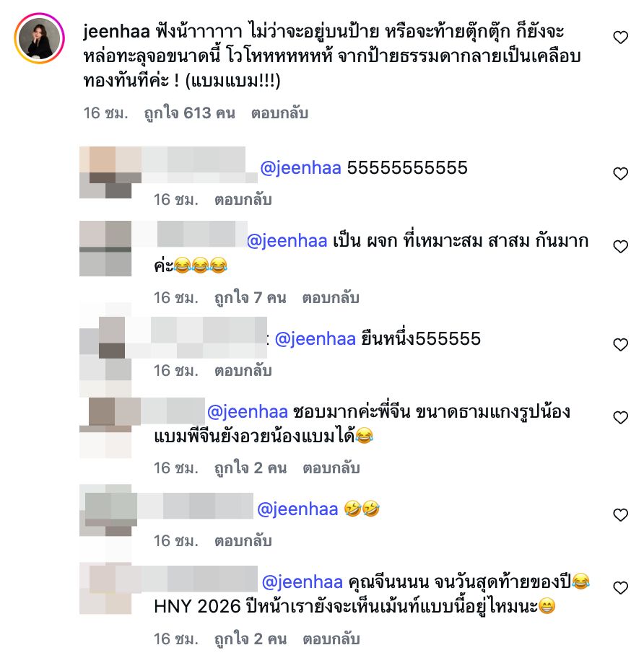
Task: Open jeenhaa's profile picture story ring
Action: coord(40,38)
